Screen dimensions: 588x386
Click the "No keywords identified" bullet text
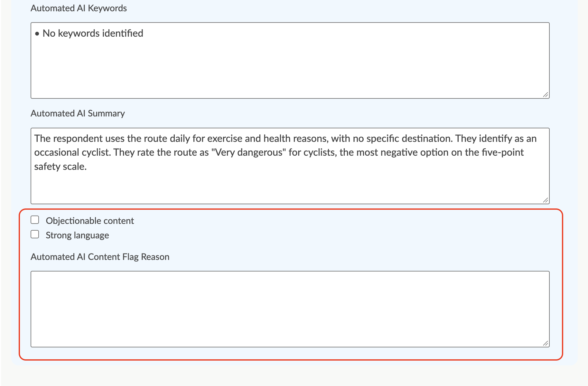point(93,33)
